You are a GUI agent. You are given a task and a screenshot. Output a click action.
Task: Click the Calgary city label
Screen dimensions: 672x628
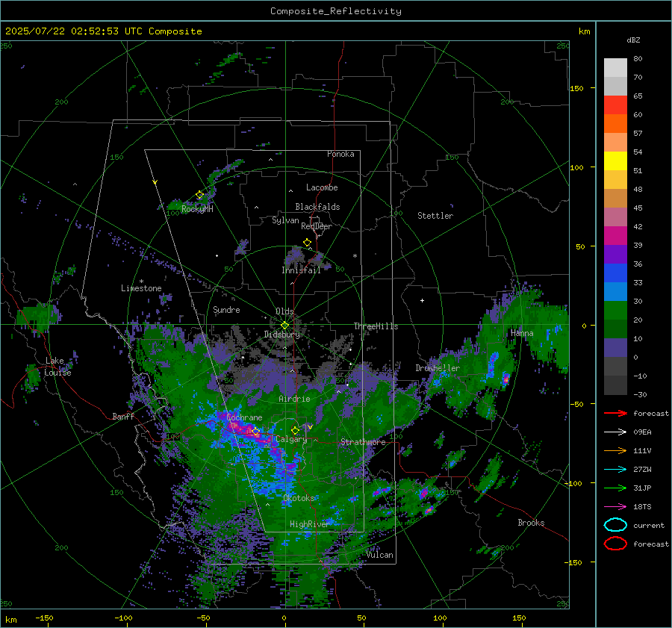[291, 439]
